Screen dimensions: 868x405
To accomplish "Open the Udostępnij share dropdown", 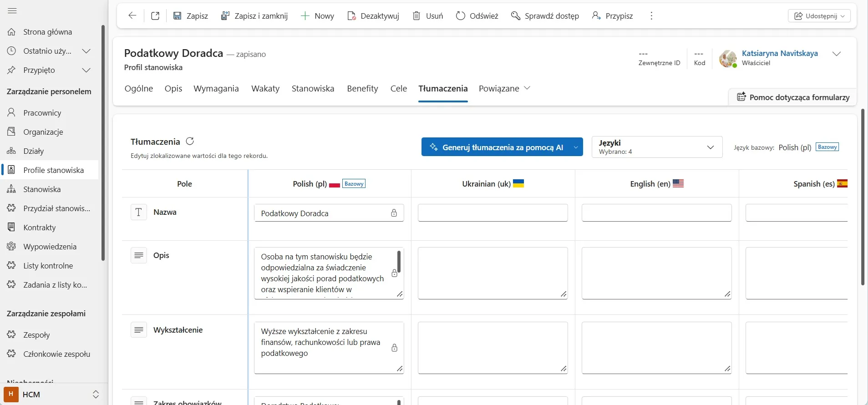I will (819, 16).
